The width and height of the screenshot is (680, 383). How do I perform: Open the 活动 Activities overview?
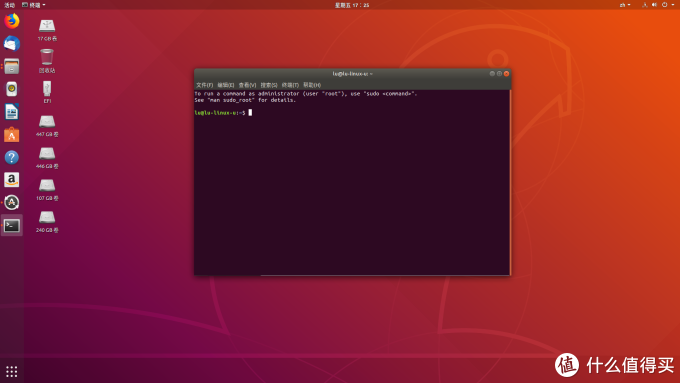[x=10, y=5]
